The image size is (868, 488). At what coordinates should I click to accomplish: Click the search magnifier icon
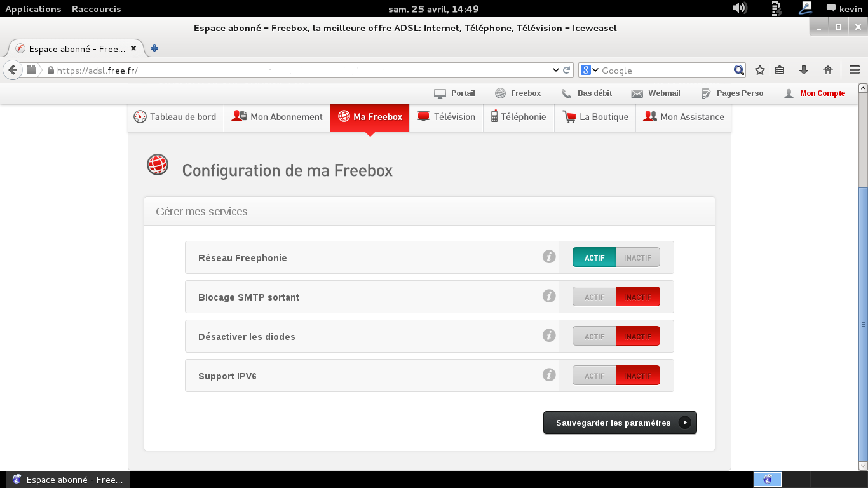(x=739, y=70)
